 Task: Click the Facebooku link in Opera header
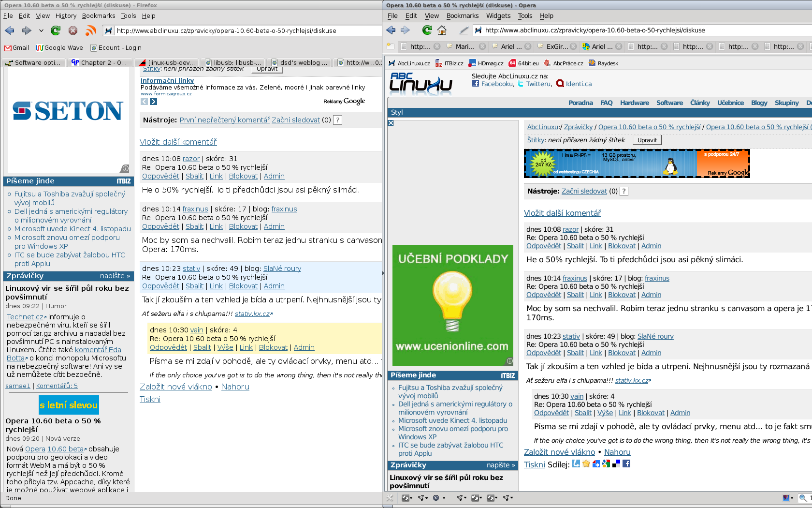coord(497,84)
